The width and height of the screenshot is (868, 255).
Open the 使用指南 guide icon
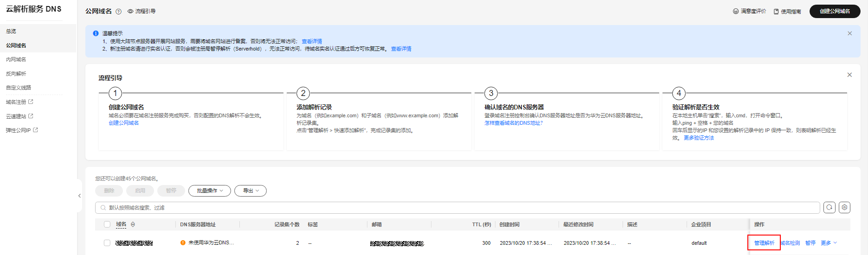coord(776,12)
